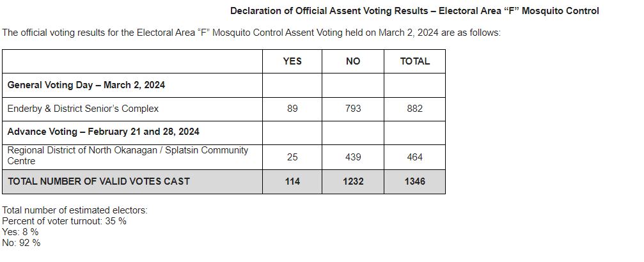Click the Enderby & District Senior's Complex cell
Screen dimensions: 644x262
(83, 109)
